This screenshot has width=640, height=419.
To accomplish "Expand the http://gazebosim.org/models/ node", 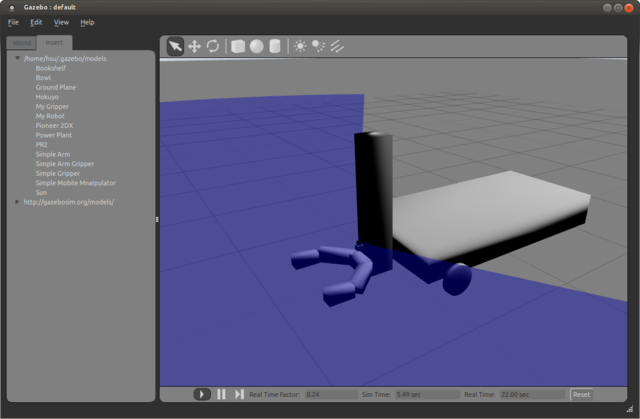I will tap(18, 202).
